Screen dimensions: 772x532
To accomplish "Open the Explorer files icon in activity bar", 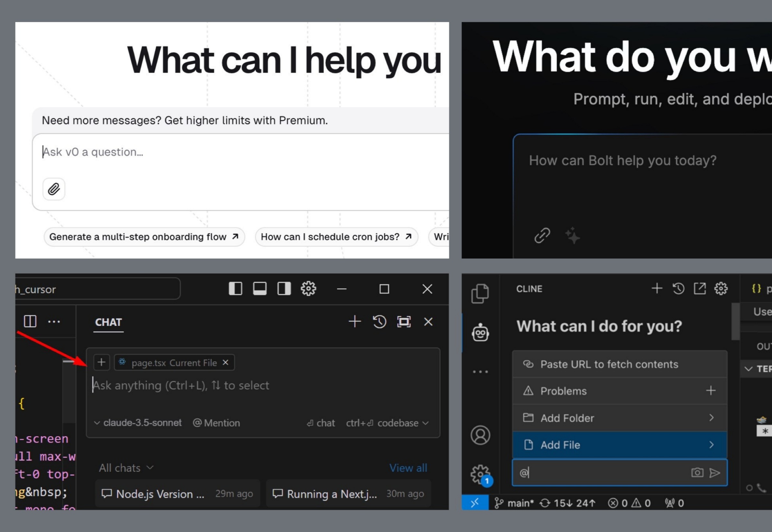I will (x=480, y=294).
